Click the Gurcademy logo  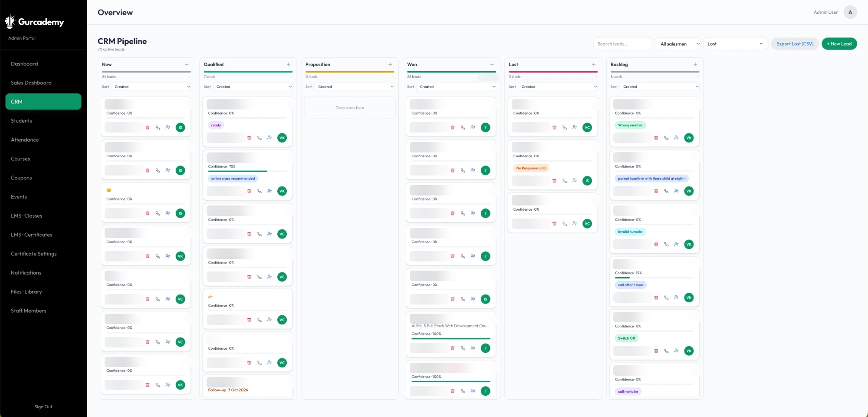coord(35,22)
